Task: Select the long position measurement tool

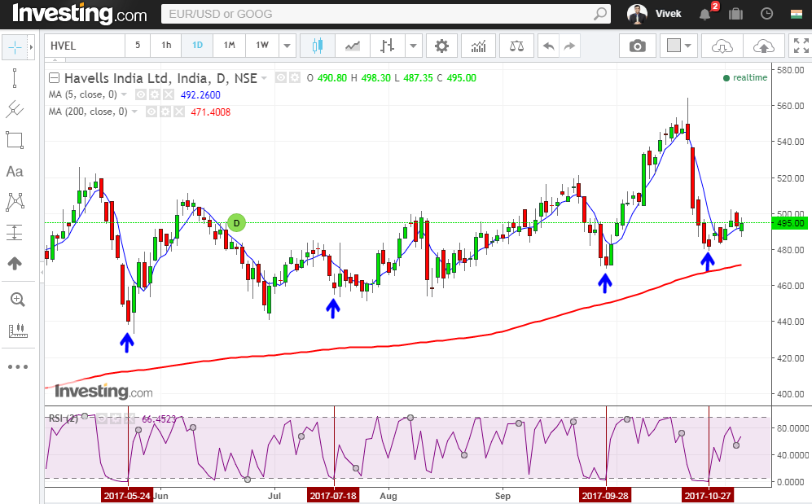Action: 15,232
